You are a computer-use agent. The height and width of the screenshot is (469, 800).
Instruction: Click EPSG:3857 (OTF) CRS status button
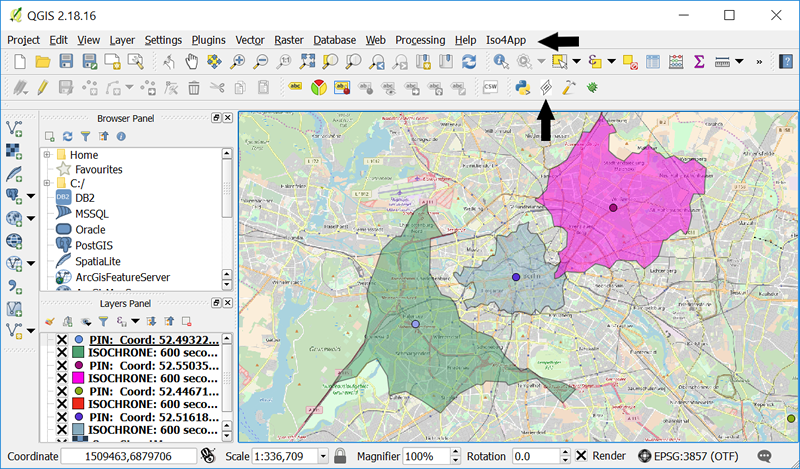688,456
